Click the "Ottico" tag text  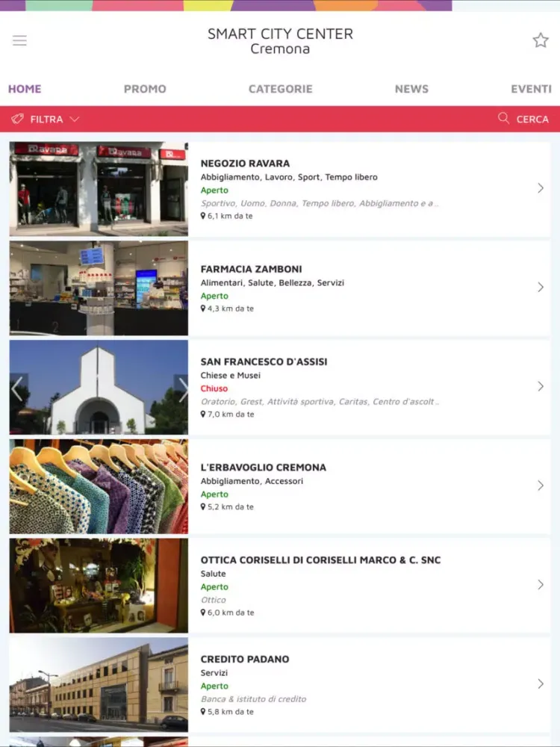tap(213, 601)
